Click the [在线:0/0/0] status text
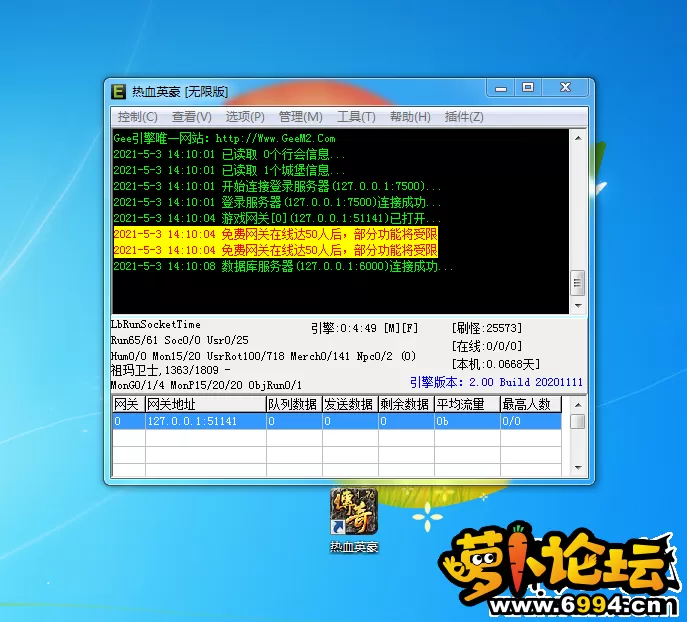 pyautogui.click(x=487, y=346)
